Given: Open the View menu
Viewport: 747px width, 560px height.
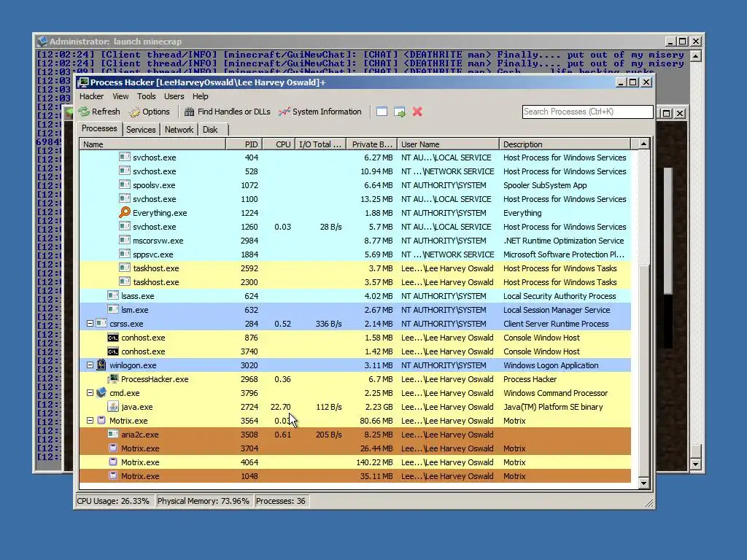Looking at the screenshot, I should (x=120, y=96).
